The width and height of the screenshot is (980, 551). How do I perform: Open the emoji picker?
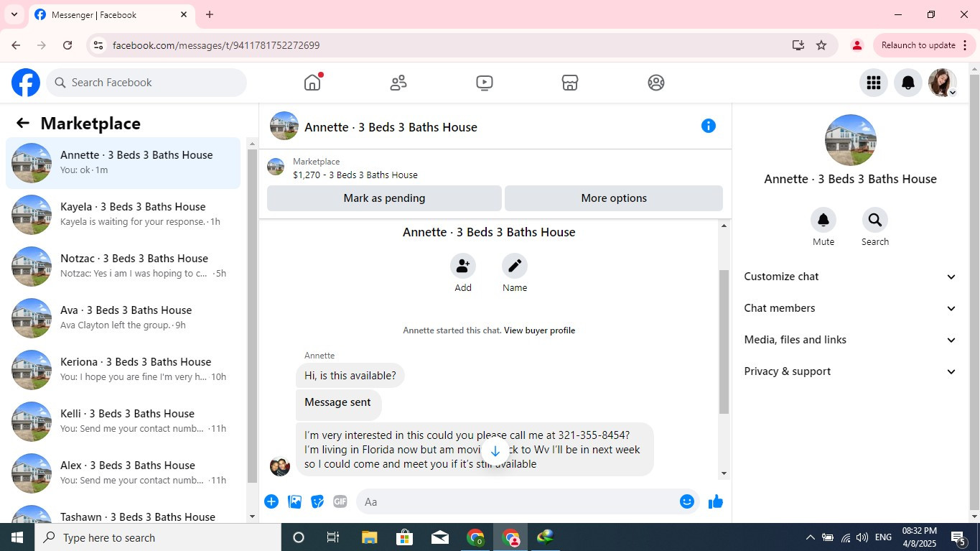coord(687,501)
